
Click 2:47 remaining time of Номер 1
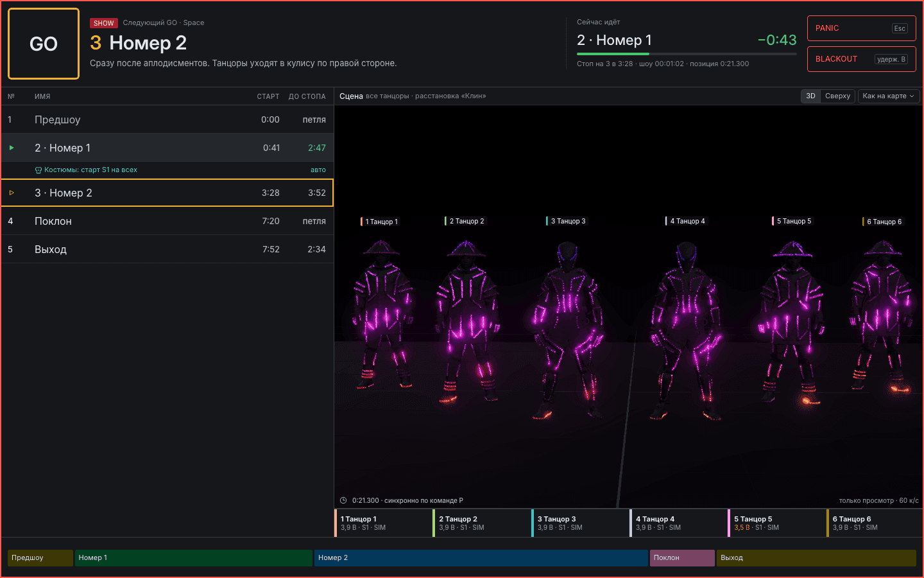click(317, 148)
